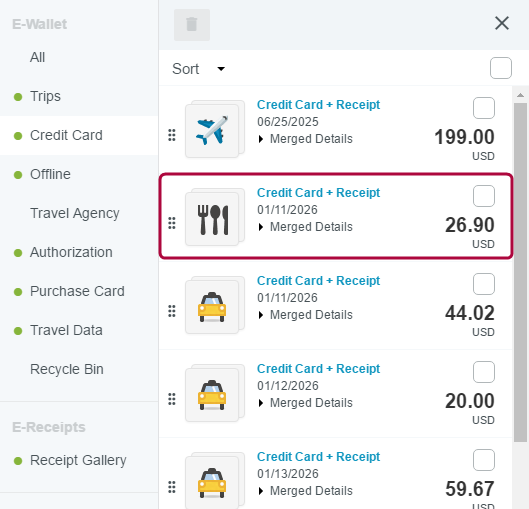Screen dimensions: 529x509
Task: Expand Merged Details for the 06/25/2025 item
Action: [x=305, y=139]
